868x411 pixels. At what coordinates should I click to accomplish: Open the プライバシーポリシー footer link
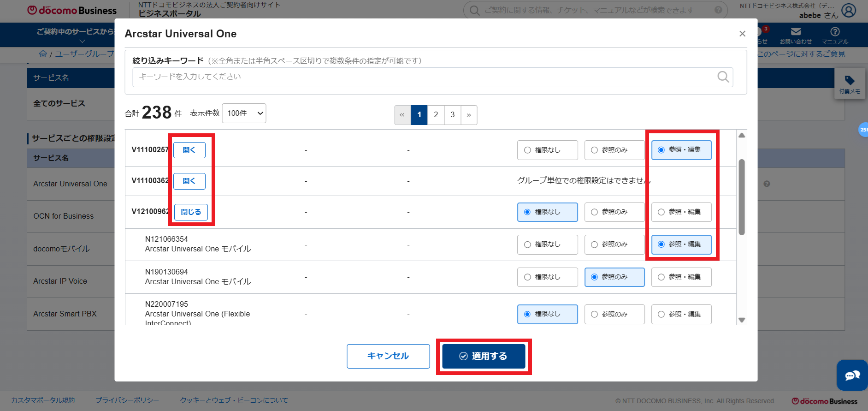(x=127, y=400)
